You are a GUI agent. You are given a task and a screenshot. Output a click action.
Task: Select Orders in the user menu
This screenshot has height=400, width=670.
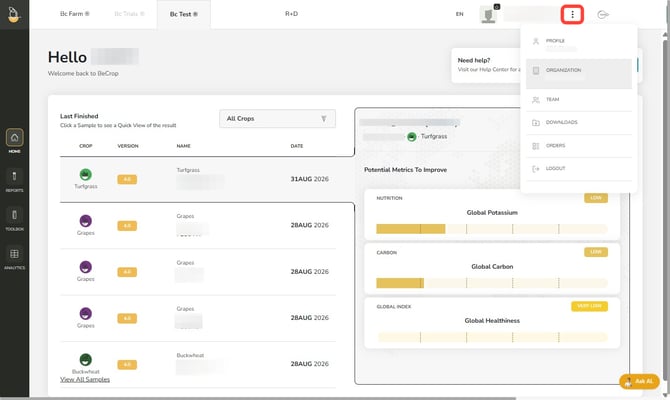pyautogui.click(x=579, y=146)
